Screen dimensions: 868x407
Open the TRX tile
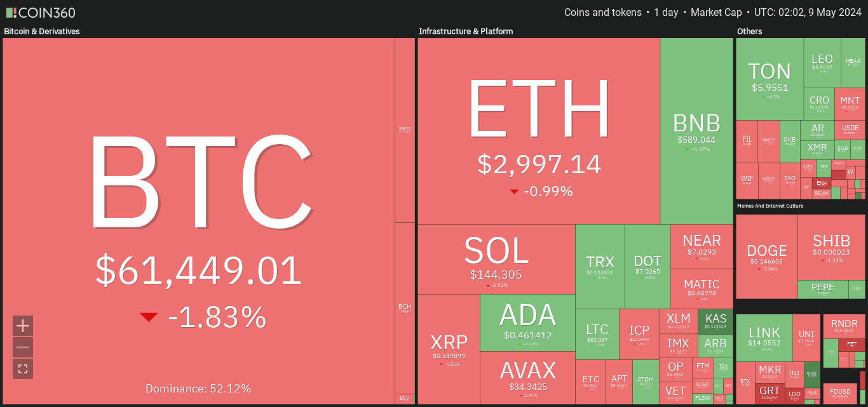click(x=600, y=266)
